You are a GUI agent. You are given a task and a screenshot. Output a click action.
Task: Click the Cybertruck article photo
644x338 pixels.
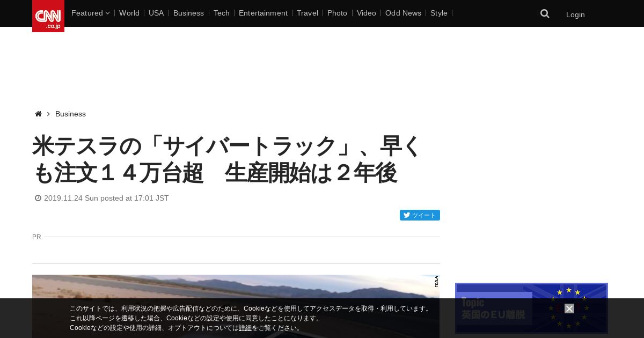click(236, 306)
